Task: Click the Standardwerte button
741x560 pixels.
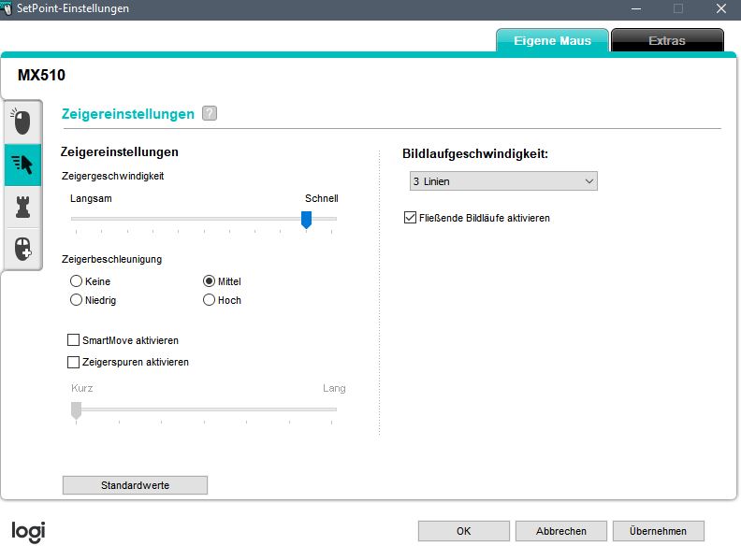Action: click(x=135, y=485)
